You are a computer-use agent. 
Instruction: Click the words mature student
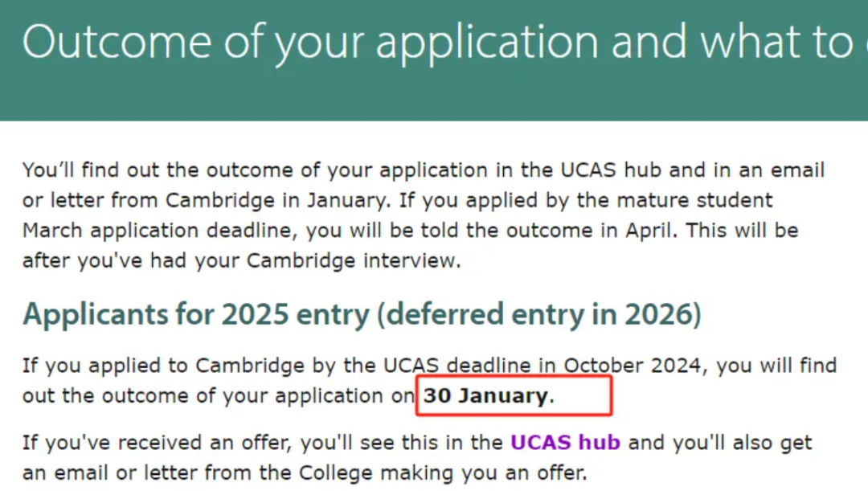click(x=694, y=200)
